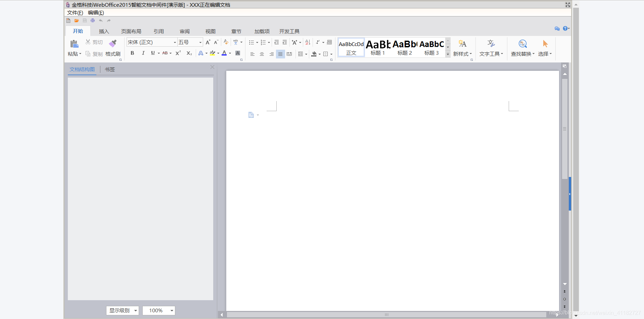Decrease font size with A- icon
This screenshot has height=319, width=644.
tap(216, 42)
